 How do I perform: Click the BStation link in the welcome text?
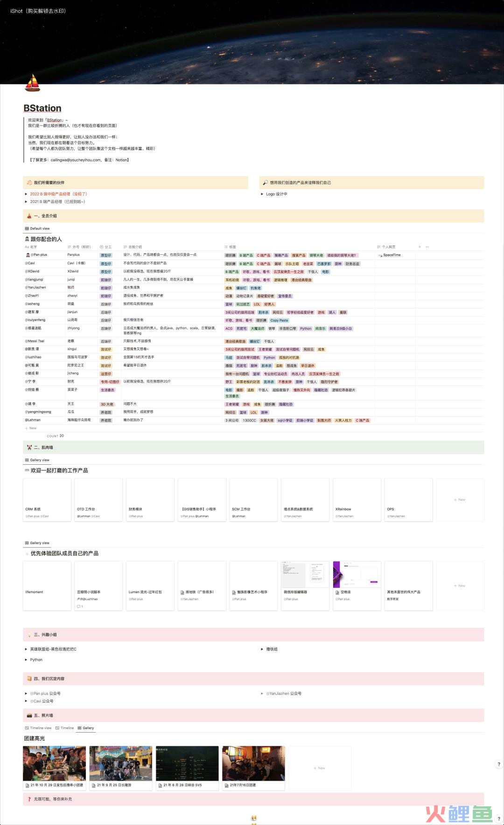[x=54, y=120]
